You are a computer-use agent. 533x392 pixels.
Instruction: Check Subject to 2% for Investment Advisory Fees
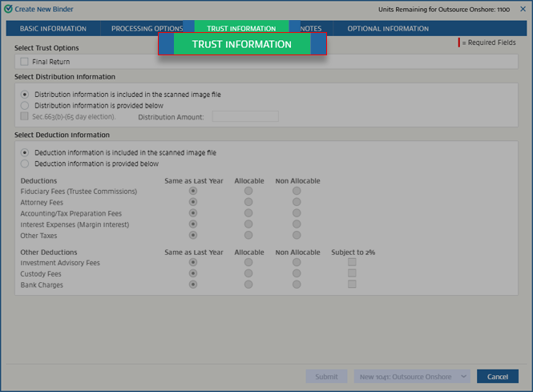[x=352, y=262]
